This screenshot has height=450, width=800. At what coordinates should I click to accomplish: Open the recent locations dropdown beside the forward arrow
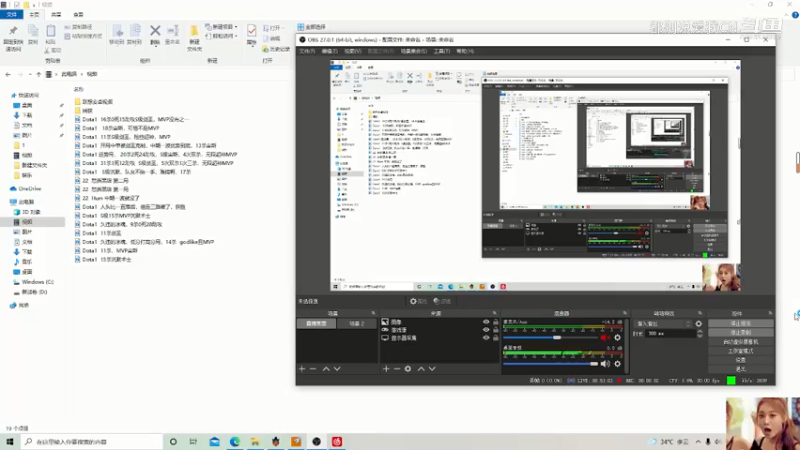[x=30, y=74]
